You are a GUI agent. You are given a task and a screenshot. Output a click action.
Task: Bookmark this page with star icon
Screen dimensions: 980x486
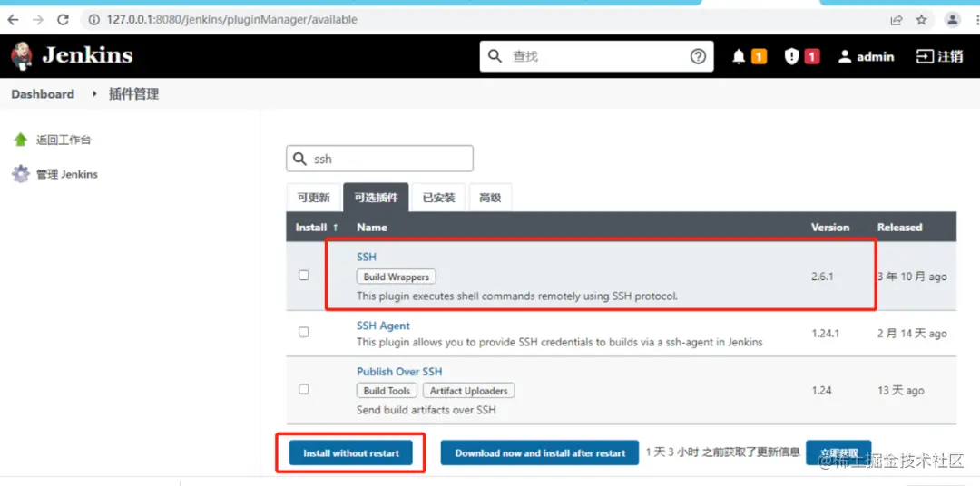pyautogui.click(x=921, y=20)
